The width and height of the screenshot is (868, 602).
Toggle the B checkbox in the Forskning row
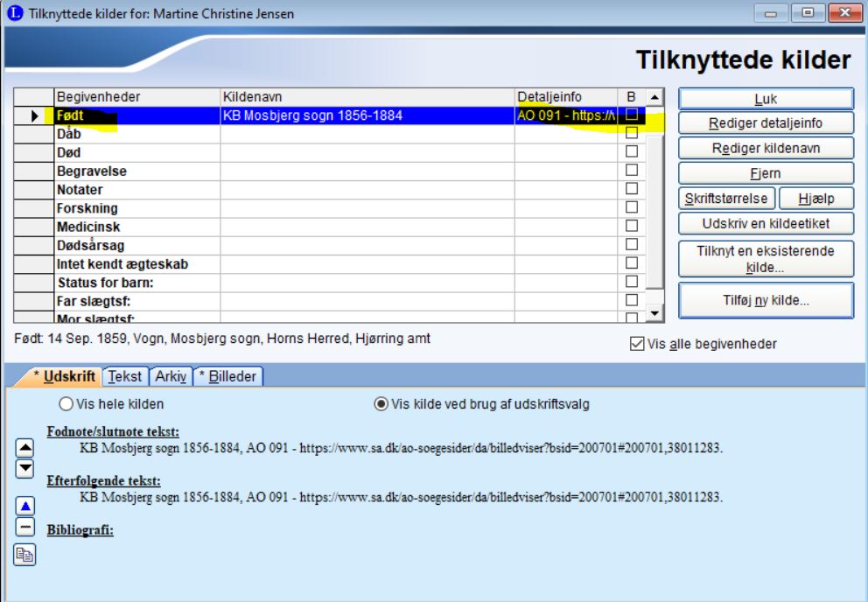click(x=632, y=207)
